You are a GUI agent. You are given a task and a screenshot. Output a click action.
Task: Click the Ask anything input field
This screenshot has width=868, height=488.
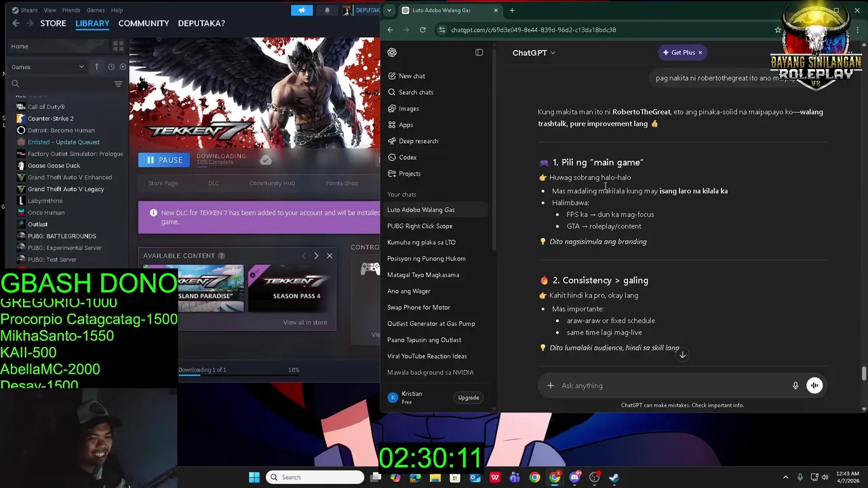point(671,386)
